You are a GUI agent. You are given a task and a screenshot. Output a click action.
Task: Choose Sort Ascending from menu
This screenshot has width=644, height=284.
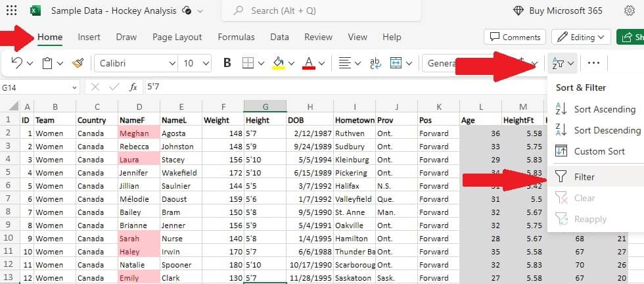pos(595,109)
